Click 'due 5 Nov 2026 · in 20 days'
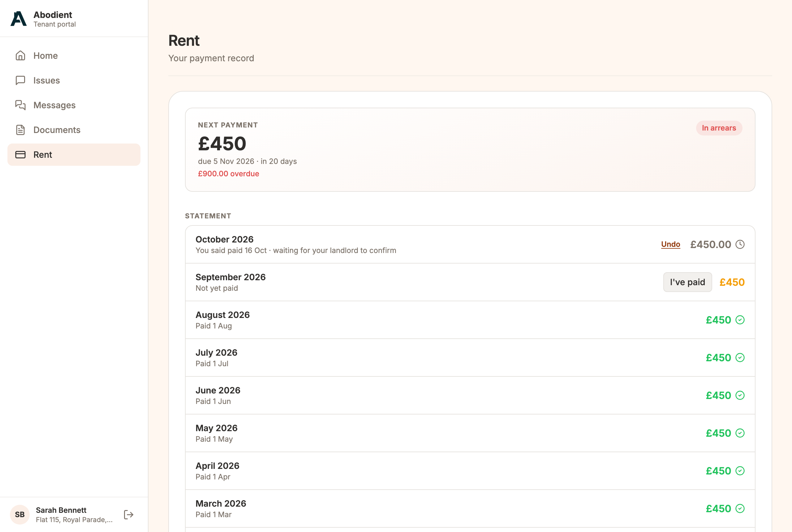Viewport: 792px width, 532px height. pos(247,161)
